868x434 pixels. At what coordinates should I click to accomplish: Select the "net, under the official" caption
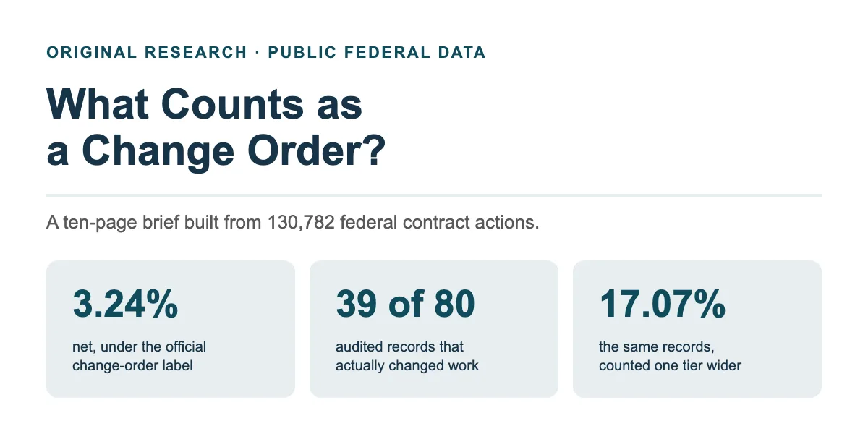140,347
